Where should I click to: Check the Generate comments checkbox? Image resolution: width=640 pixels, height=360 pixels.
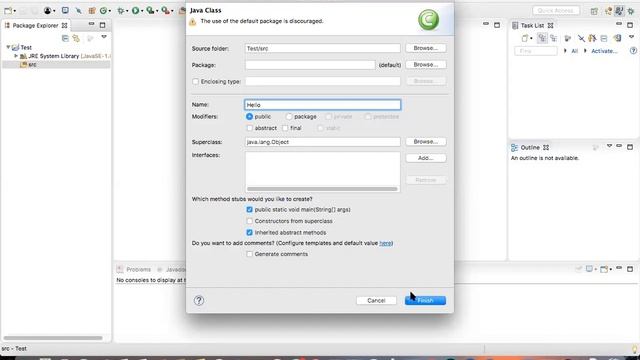(x=249, y=254)
